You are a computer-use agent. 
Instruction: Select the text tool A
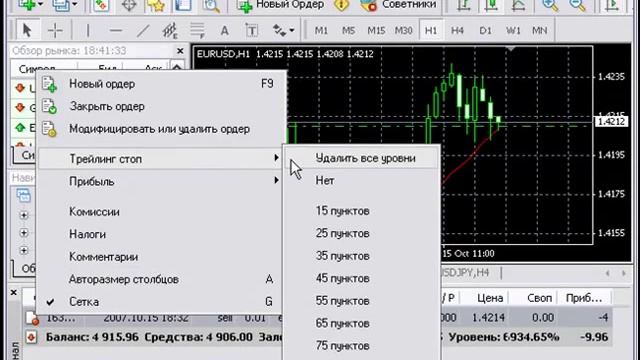pos(224,30)
